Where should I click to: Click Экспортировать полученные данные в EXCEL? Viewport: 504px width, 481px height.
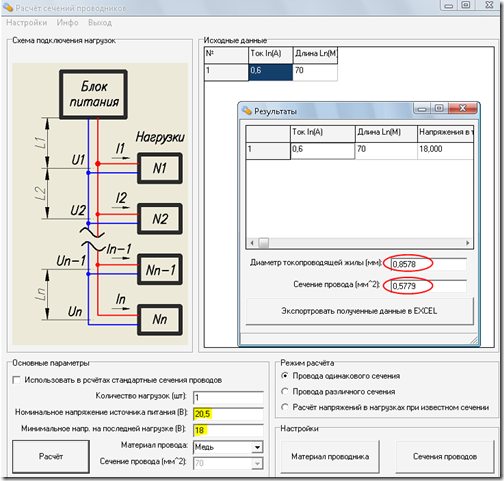pyautogui.click(x=359, y=311)
